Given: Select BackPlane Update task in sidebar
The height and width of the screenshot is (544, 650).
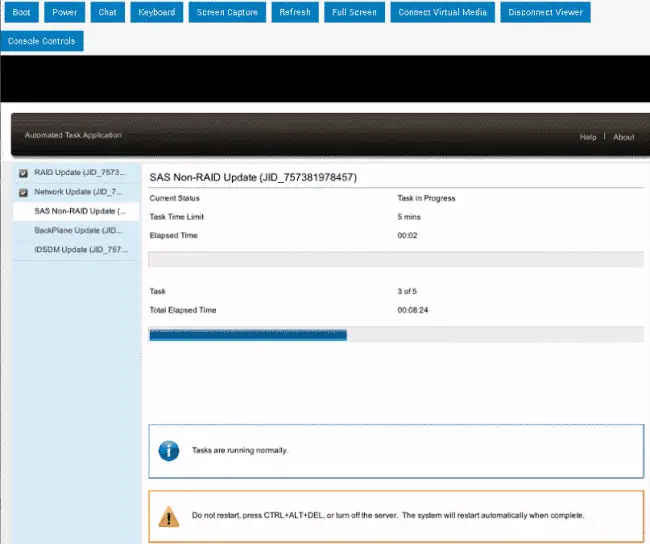Looking at the screenshot, I should 76,231.
